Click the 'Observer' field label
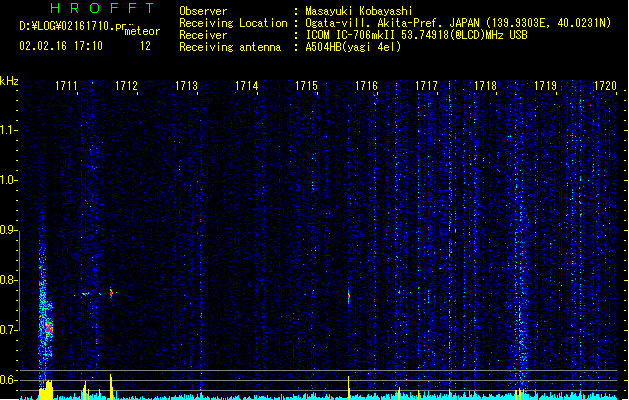This screenshot has height=400, width=629. [x=203, y=11]
